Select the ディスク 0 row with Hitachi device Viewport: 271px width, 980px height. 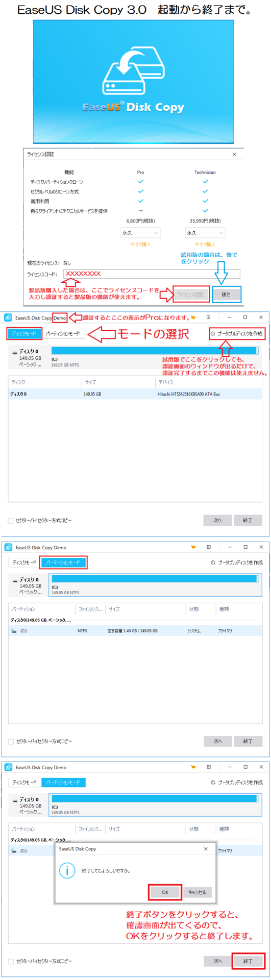coord(135,394)
